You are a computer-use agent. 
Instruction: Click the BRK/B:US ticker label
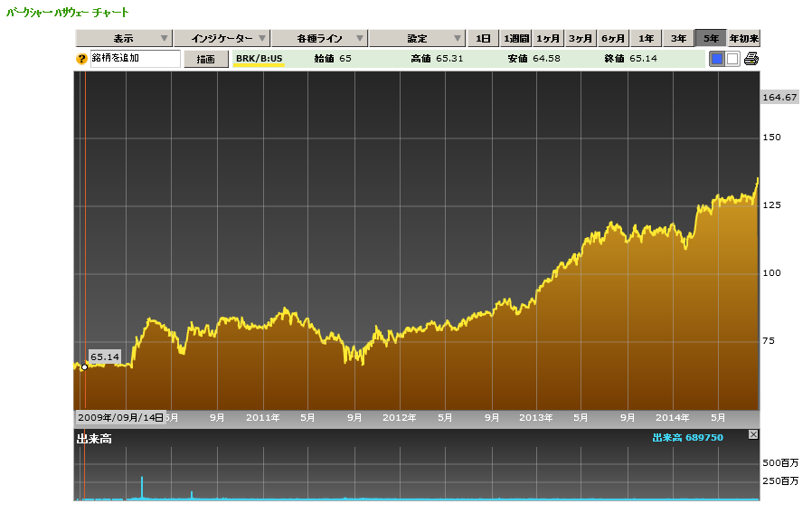point(259,59)
